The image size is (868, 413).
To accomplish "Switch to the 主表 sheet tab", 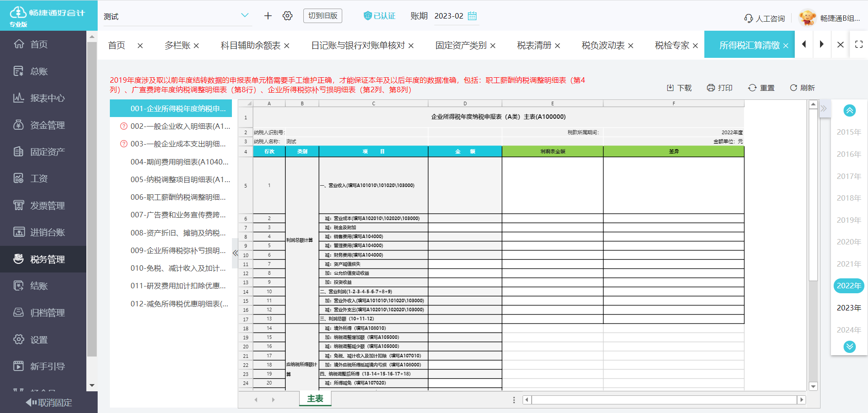I will tap(315, 399).
